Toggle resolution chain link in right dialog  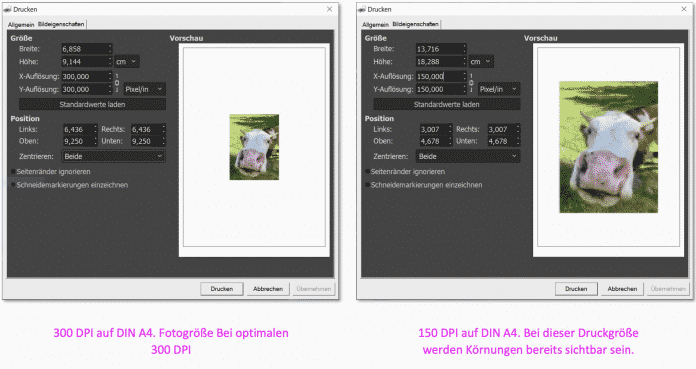pos(471,83)
